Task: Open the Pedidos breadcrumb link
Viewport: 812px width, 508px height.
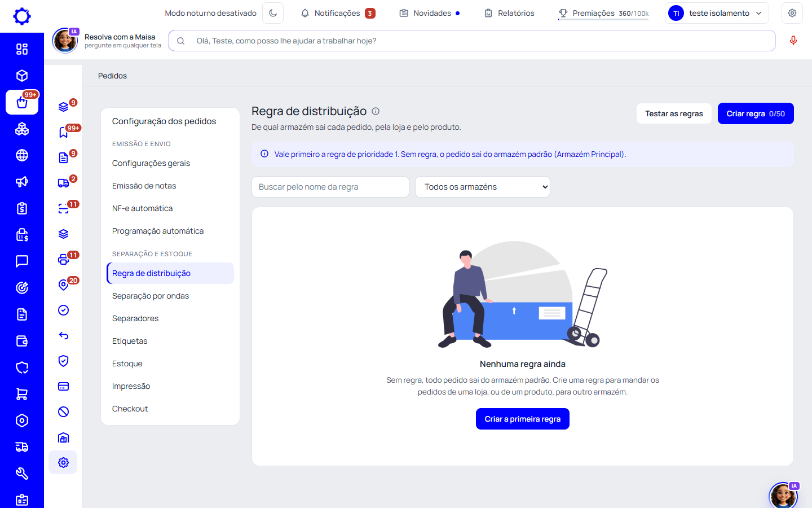Action: (x=112, y=76)
